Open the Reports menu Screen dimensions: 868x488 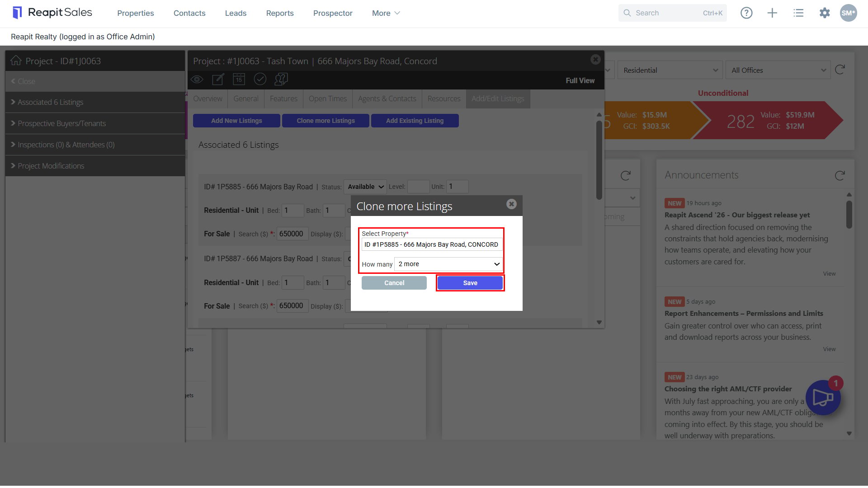tap(280, 13)
